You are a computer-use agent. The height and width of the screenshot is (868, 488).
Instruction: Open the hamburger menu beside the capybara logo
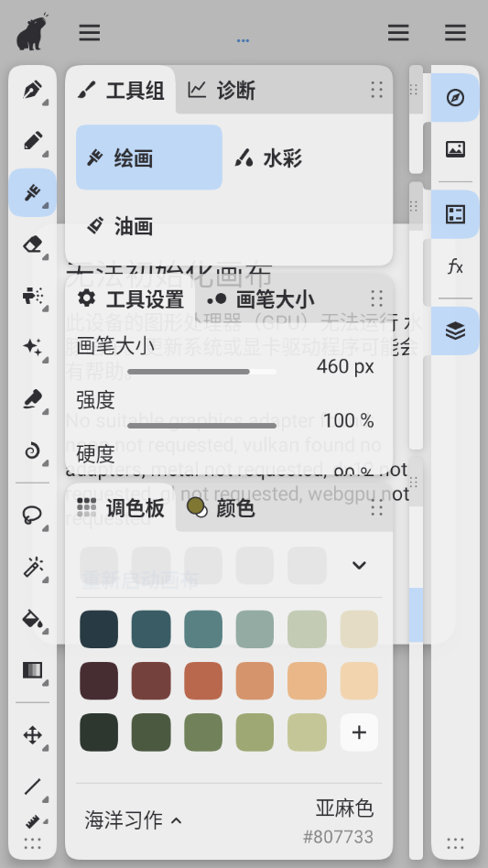[89, 33]
